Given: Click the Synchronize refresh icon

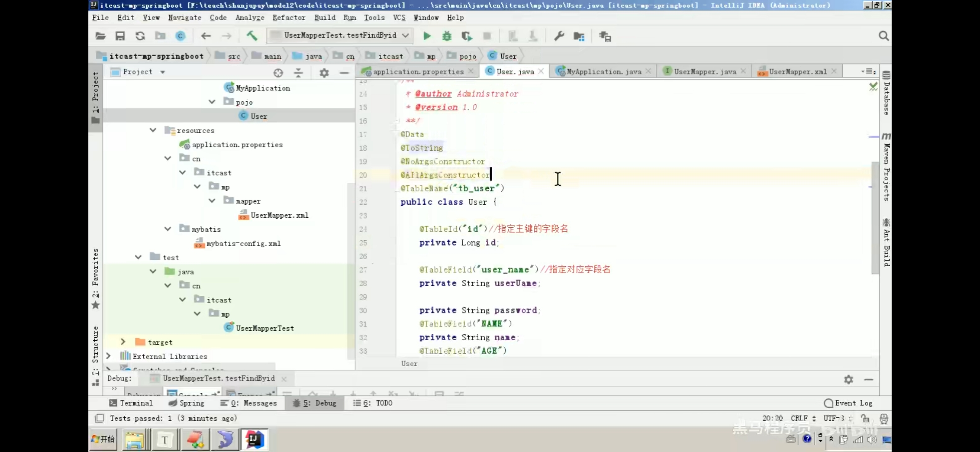Looking at the screenshot, I should click(140, 36).
